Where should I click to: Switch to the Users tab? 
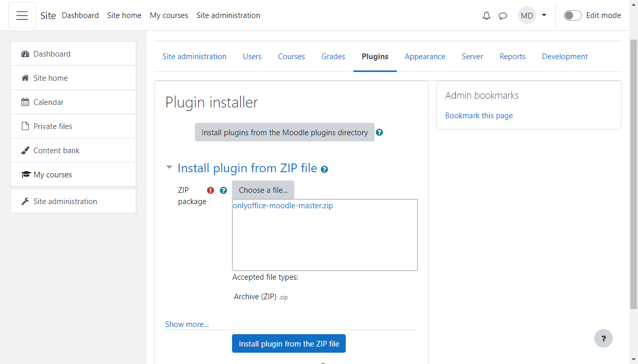click(252, 57)
